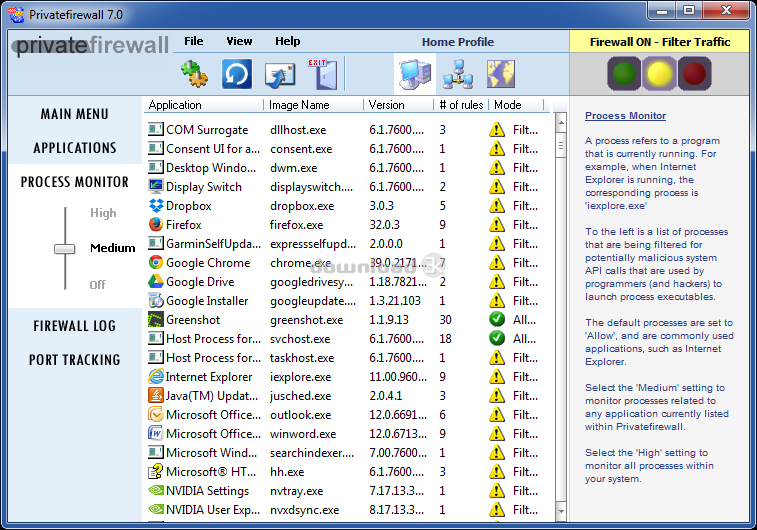Click the blue refresh arrow icon
The width and height of the screenshot is (757, 530).
(x=237, y=74)
